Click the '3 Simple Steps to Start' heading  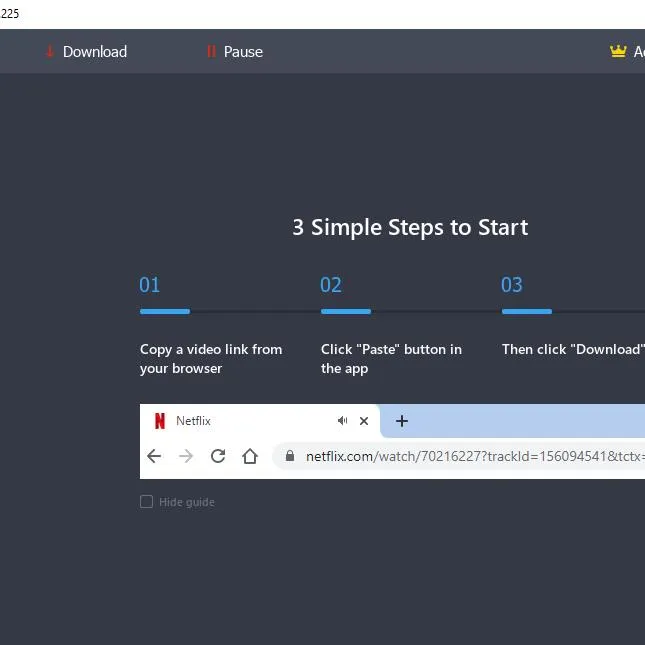click(x=410, y=227)
